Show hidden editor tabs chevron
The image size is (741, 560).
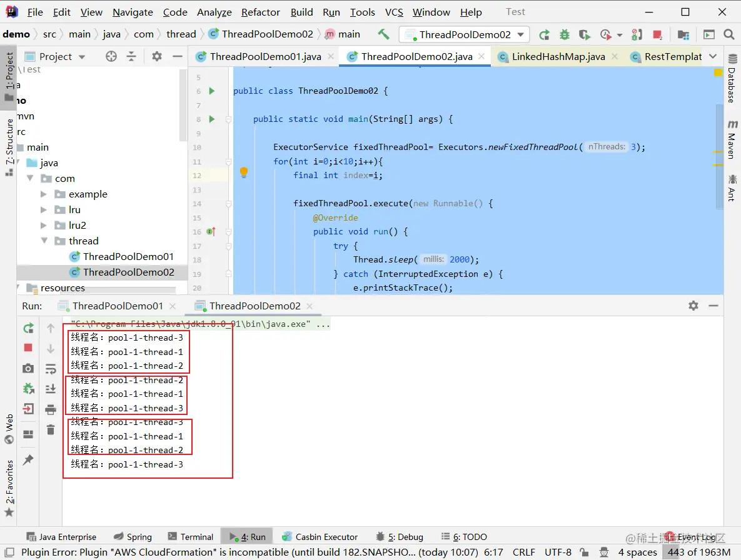coord(713,57)
